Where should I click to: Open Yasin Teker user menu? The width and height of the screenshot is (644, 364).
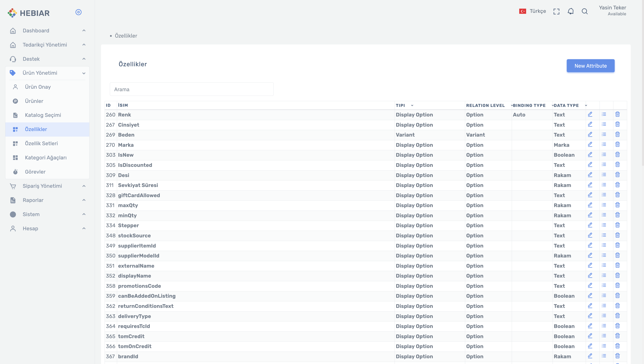click(613, 11)
